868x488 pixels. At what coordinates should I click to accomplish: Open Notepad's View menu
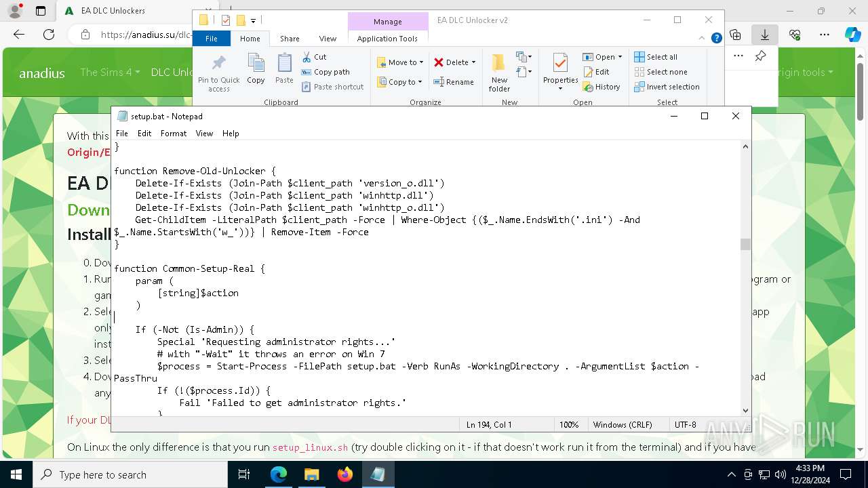[204, 134]
